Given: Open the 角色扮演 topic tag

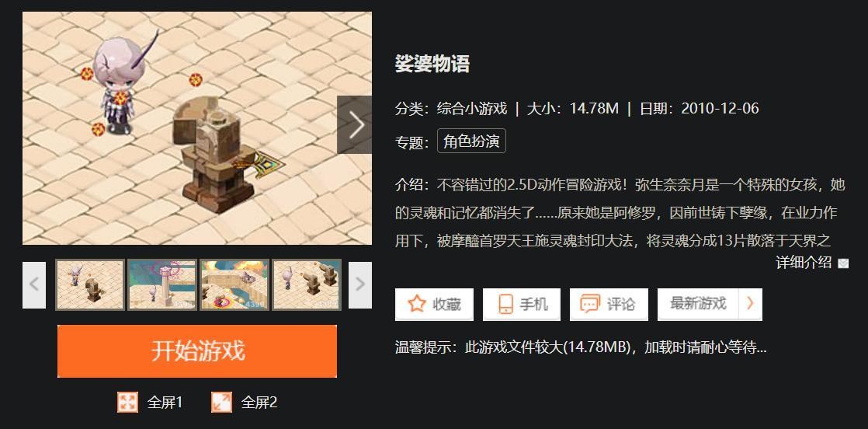Looking at the screenshot, I should click(471, 141).
